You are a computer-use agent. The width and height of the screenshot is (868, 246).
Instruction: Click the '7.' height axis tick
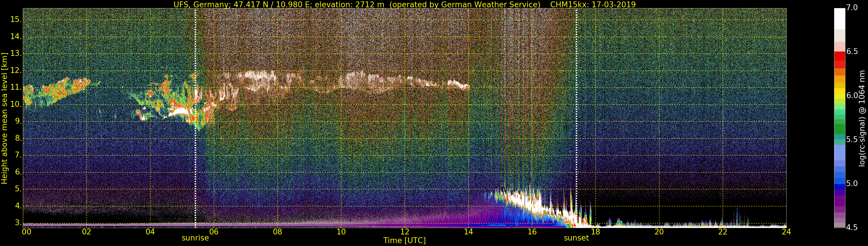[x=18, y=155]
